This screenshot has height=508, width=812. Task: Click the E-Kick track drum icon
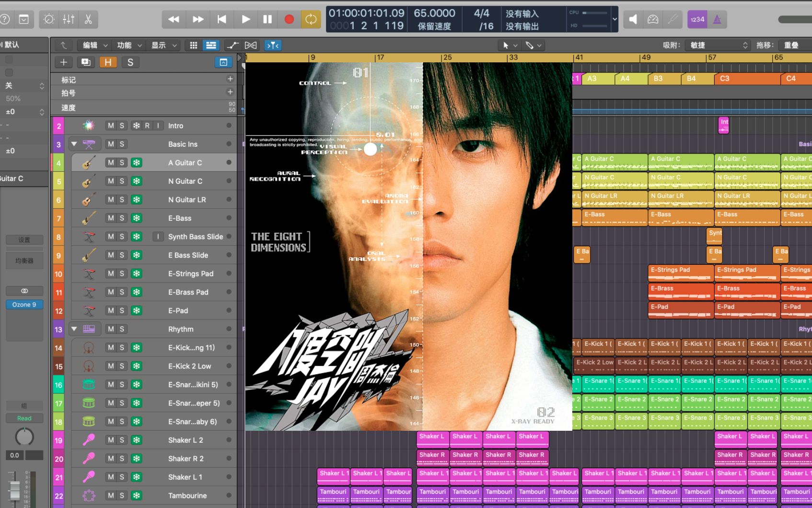tap(89, 347)
